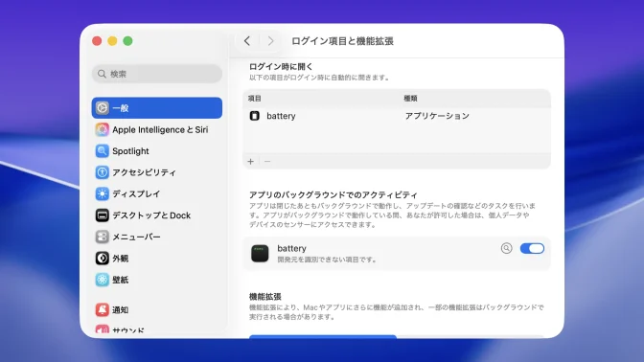This screenshot has width=644, height=362.
Task: Add a login item with plus button
Action: (250, 161)
